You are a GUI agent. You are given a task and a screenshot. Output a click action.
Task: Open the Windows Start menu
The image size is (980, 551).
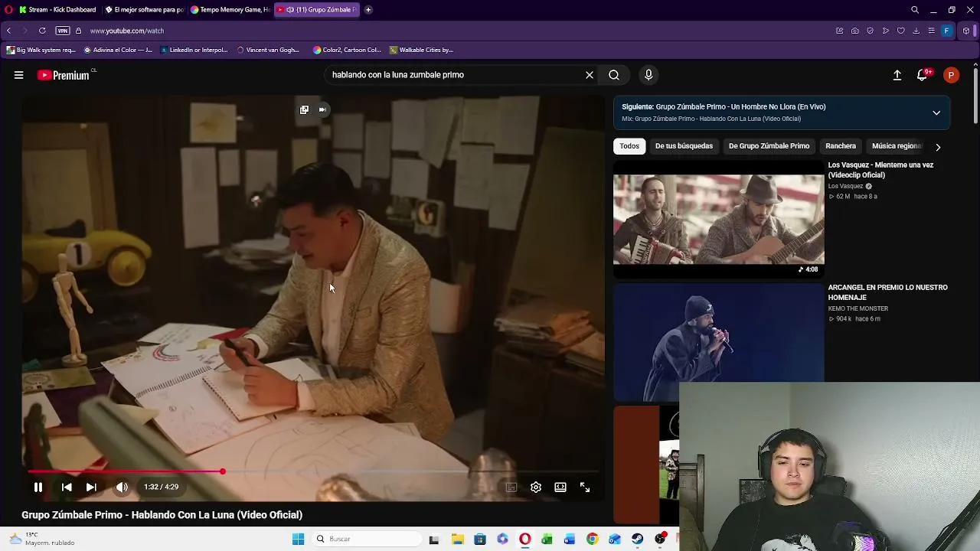tap(298, 539)
